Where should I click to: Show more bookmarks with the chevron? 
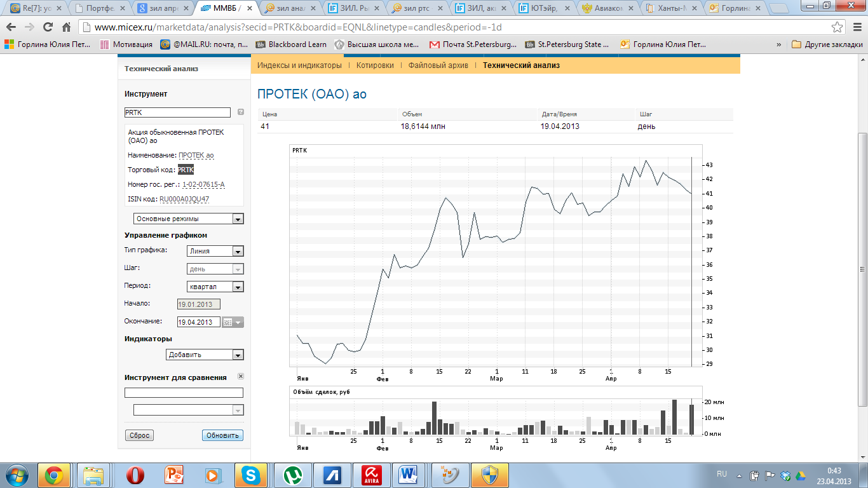pos(779,44)
